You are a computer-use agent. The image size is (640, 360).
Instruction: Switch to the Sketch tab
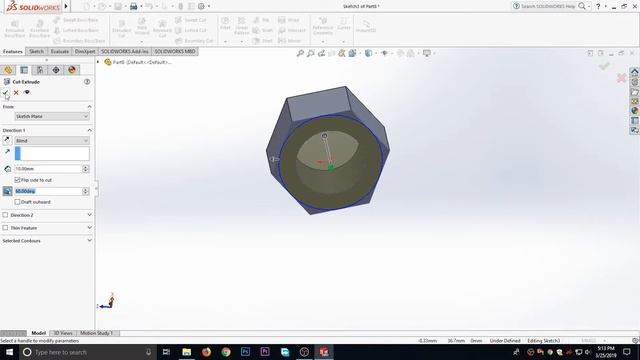coord(36,51)
